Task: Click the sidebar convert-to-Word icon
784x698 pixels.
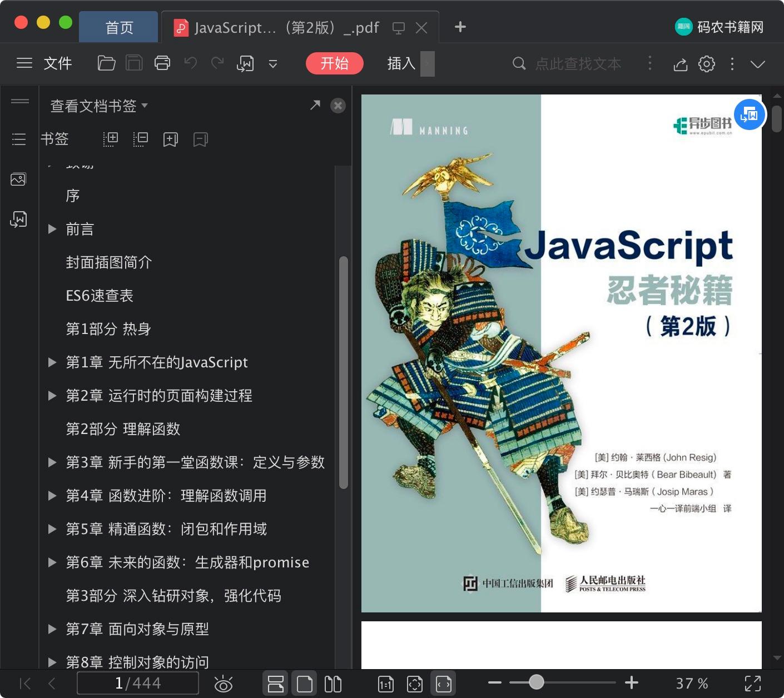Action: click(x=18, y=219)
